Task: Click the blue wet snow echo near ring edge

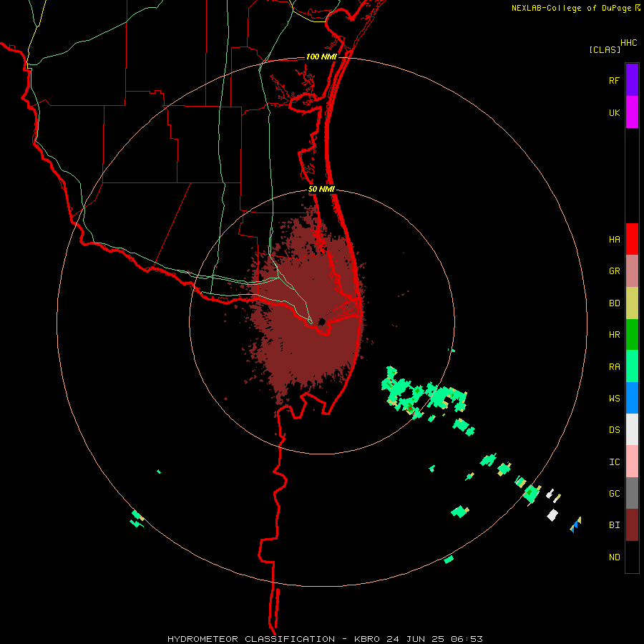Action: pos(575,526)
